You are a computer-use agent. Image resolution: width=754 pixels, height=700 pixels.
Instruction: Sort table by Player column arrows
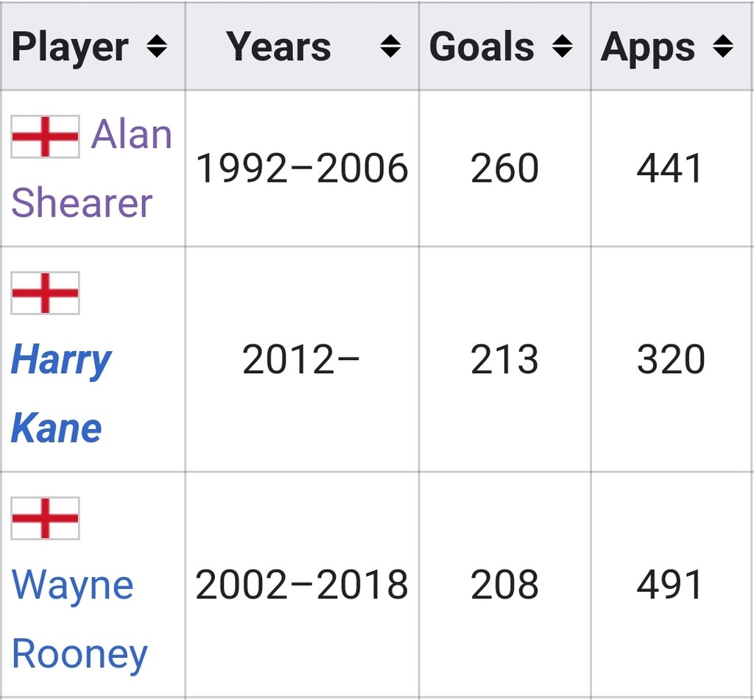[157, 46]
